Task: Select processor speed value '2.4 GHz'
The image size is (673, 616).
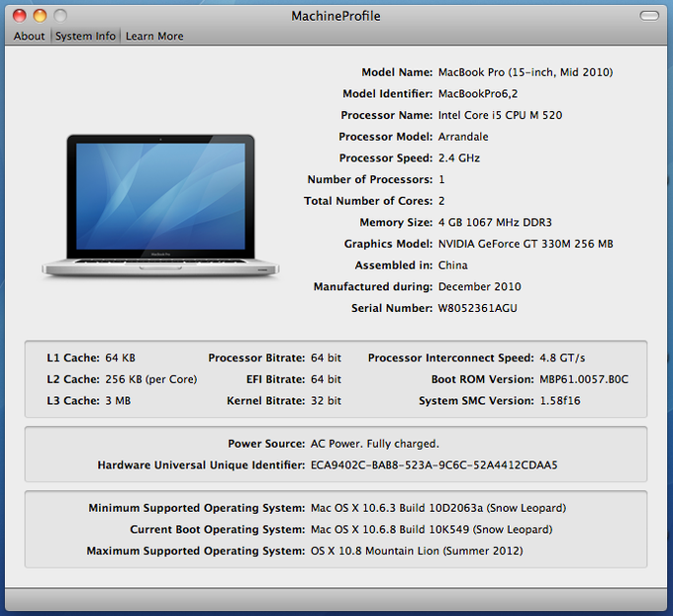Action: coord(459,158)
